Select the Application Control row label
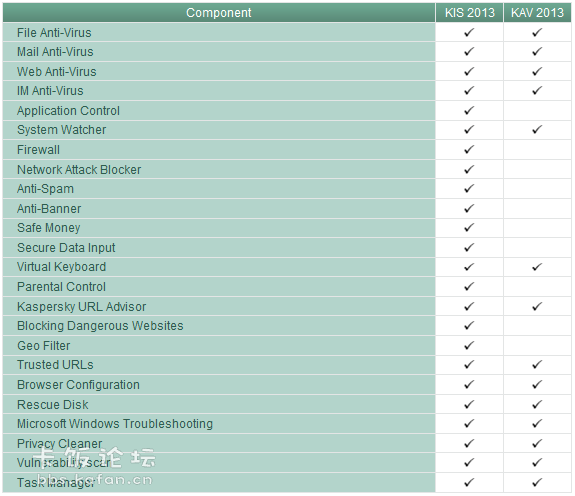Viewport: 575px width, 496px height. click(68, 111)
